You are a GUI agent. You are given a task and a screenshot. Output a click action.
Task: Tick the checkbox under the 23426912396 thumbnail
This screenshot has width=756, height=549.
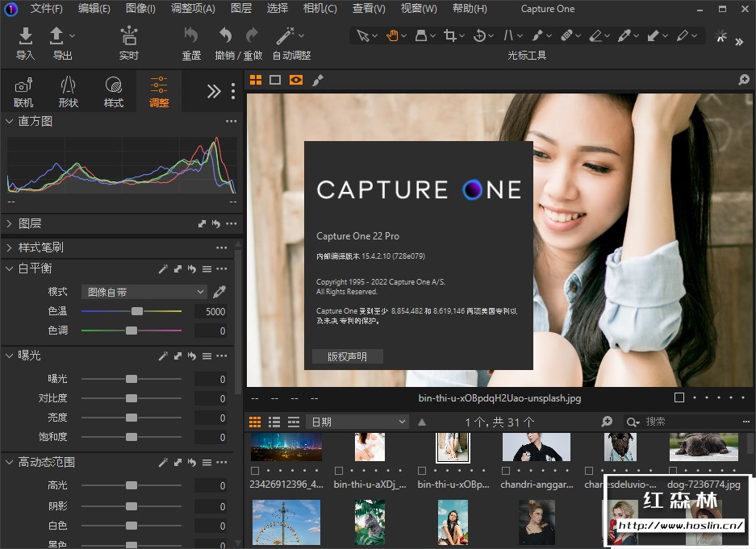[255, 471]
